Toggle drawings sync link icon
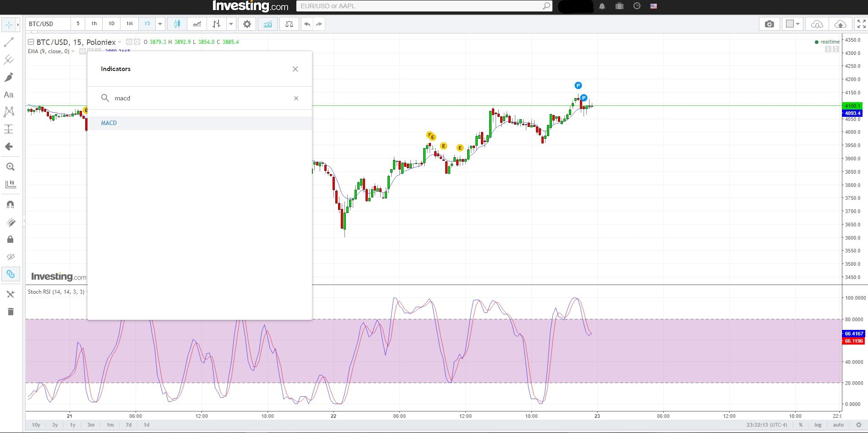868x433 pixels. coord(10,274)
